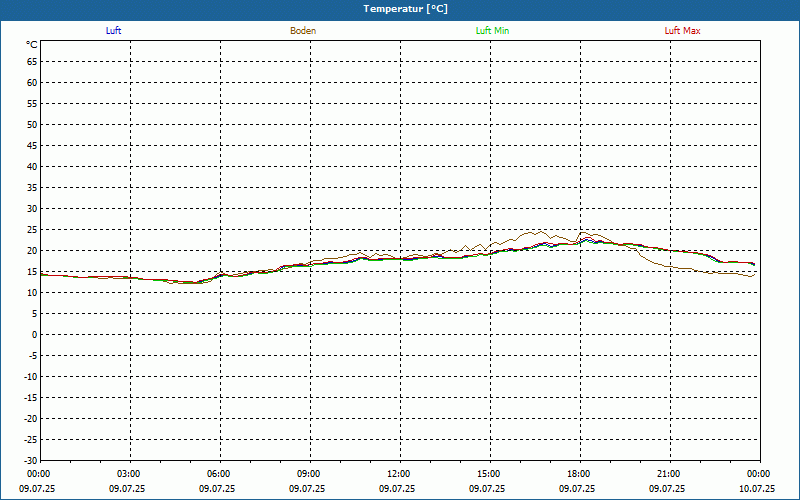The image size is (800, 500).
Task: Click the 09:00 time axis label
Action: tap(309, 474)
